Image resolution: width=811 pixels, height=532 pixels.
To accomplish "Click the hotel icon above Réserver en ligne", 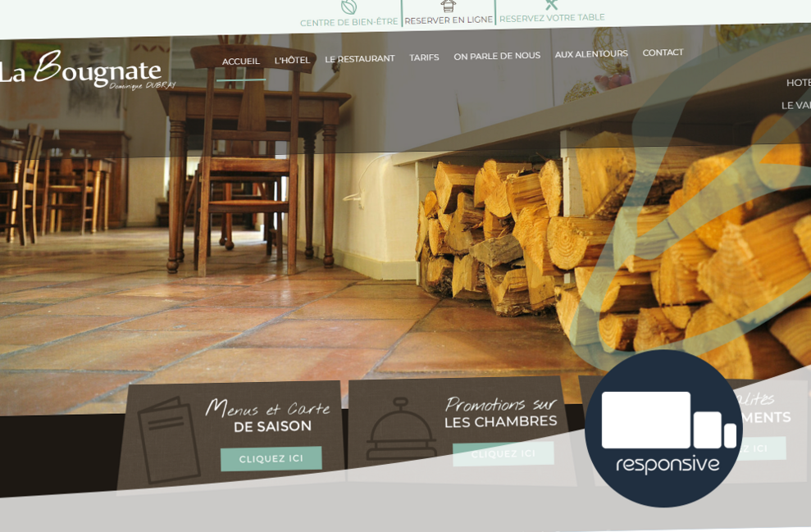I will [448, 5].
